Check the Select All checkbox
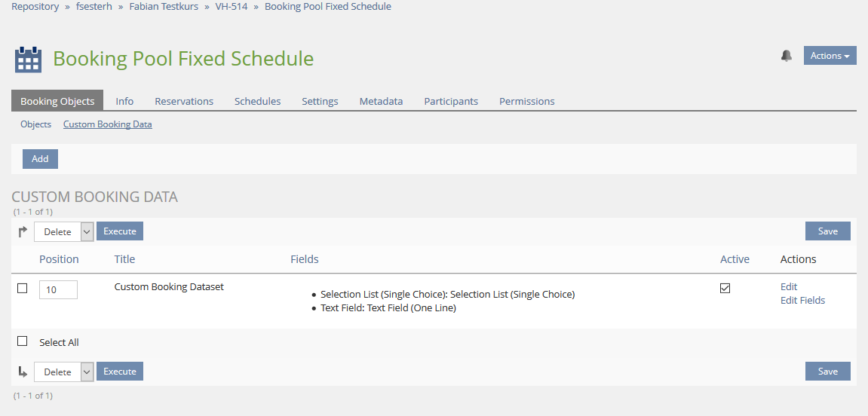This screenshot has height=416, width=868. click(x=22, y=341)
